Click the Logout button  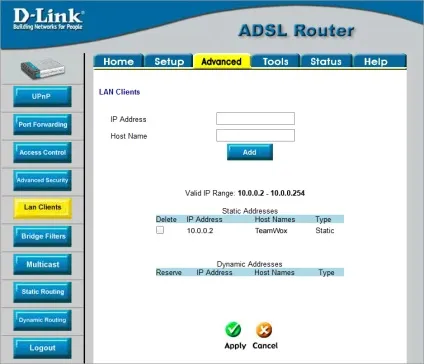42,348
